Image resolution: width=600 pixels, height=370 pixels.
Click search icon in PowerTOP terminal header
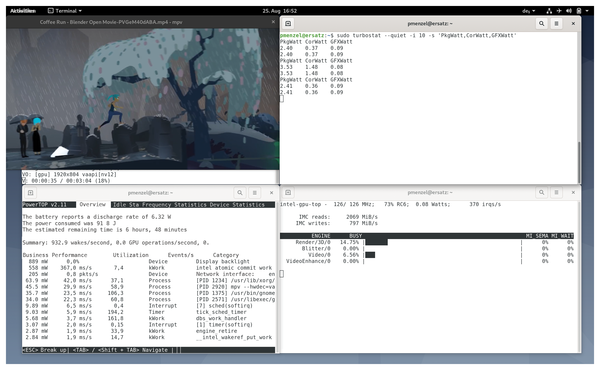pyautogui.click(x=240, y=193)
